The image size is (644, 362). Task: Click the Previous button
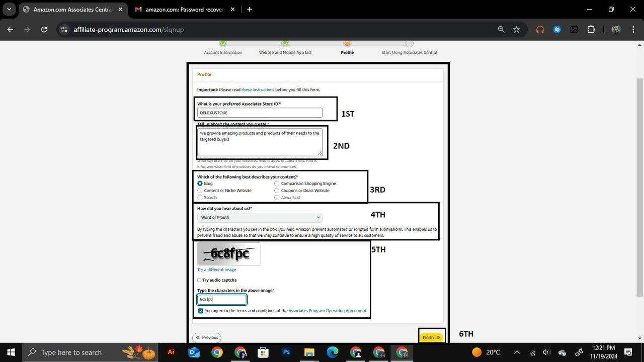pos(207,338)
